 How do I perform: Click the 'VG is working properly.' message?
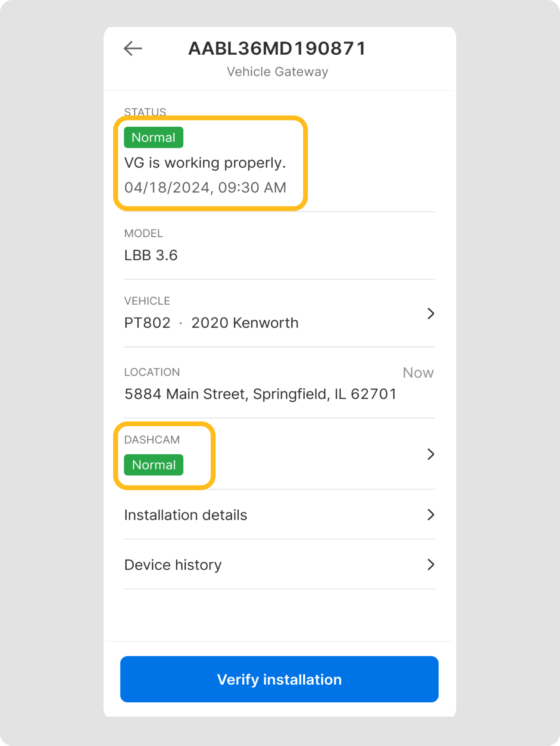(x=205, y=163)
